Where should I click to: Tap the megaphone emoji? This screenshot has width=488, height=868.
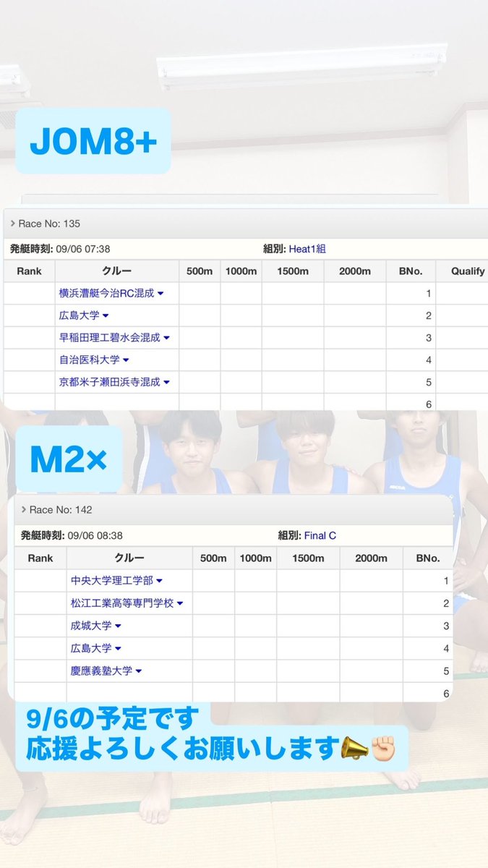click(354, 749)
